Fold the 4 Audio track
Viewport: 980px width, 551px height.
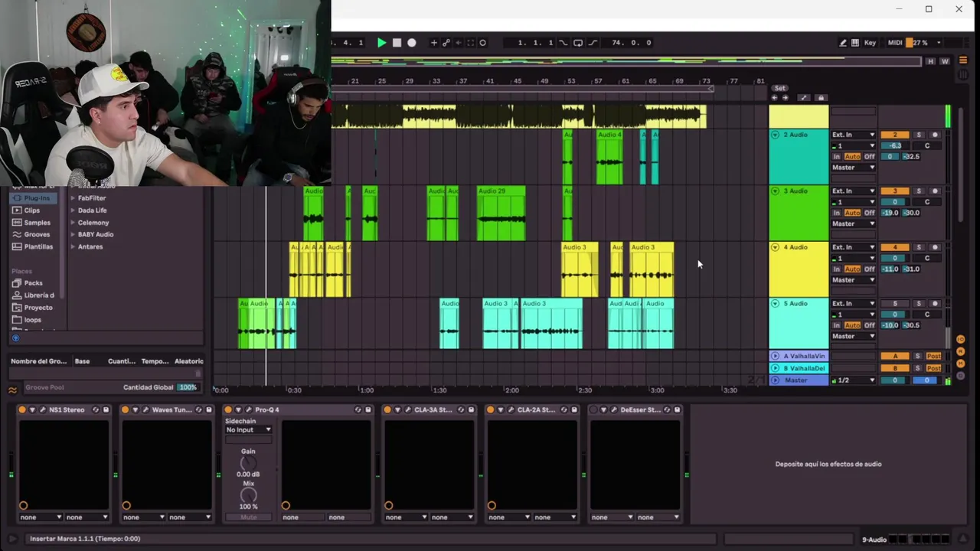[775, 247]
